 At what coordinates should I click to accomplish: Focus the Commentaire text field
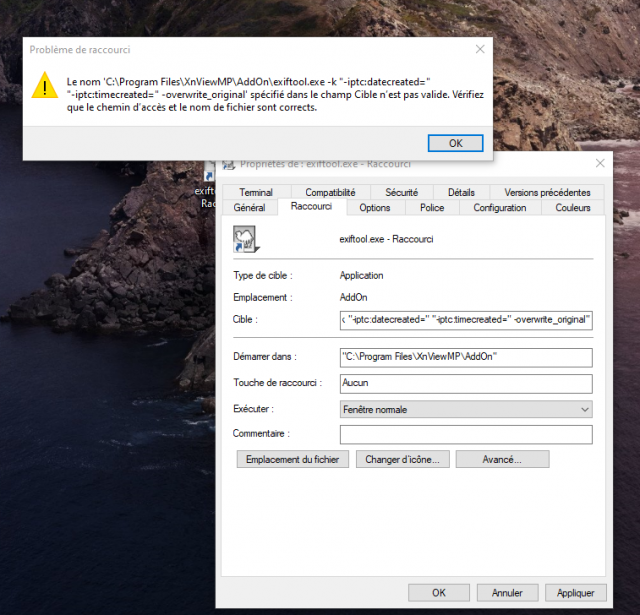coord(466,434)
